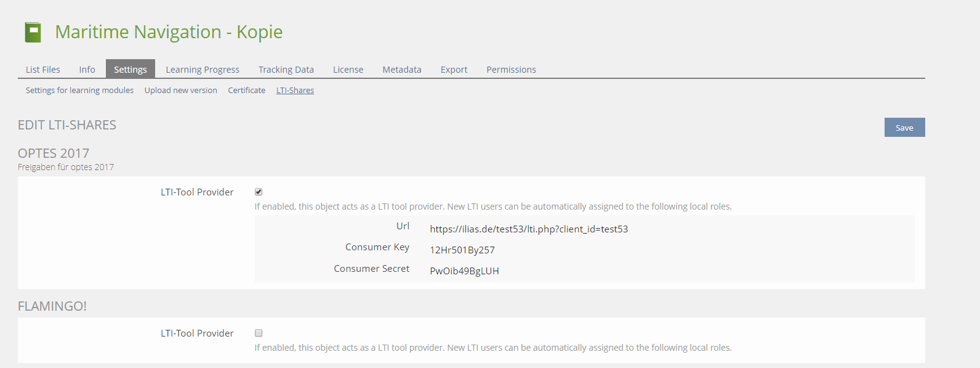Switch to the Info tab
The height and width of the screenshot is (368, 980).
(87, 70)
